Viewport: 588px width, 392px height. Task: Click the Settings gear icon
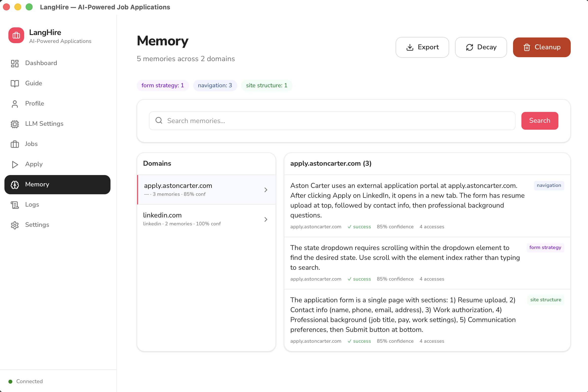15,225
